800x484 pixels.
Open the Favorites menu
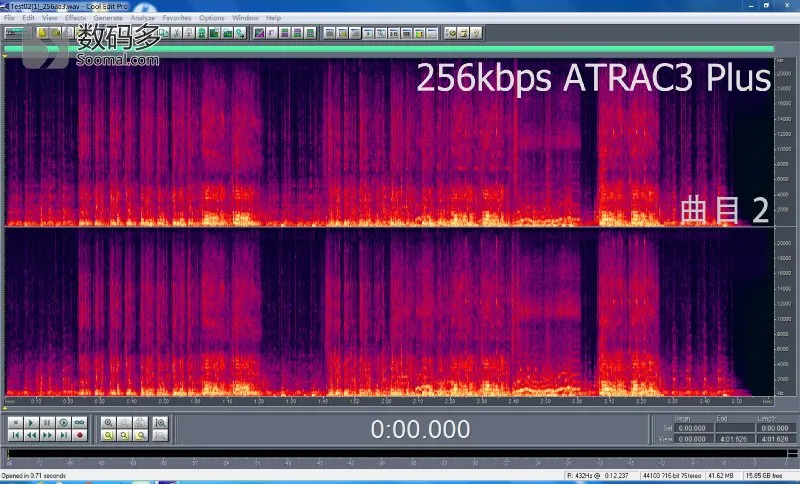coord(177,18)
